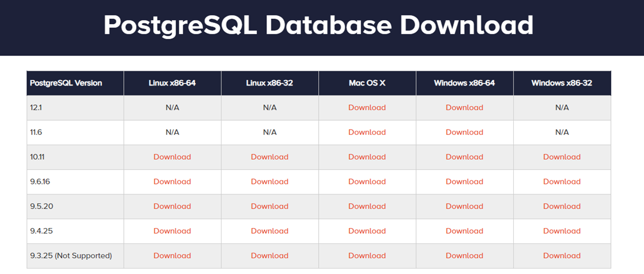Download PostgreSQL 12.1 for Mac OS X

pyautogui.click(x=367, y=108)
